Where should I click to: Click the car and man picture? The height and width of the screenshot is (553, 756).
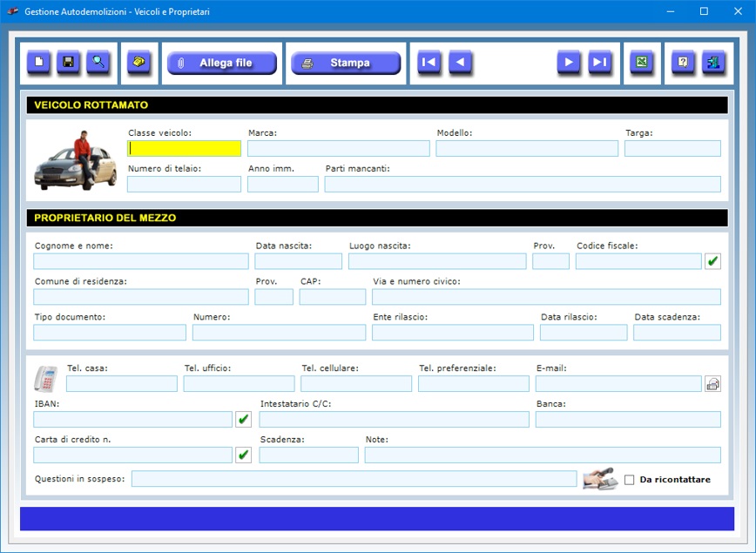point(75,160)
